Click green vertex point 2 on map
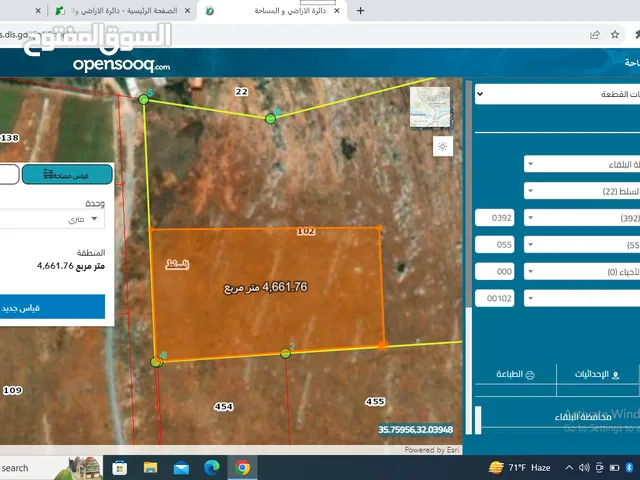The width and height of the screenshot is (640, 480). click(x=285, y=353)
